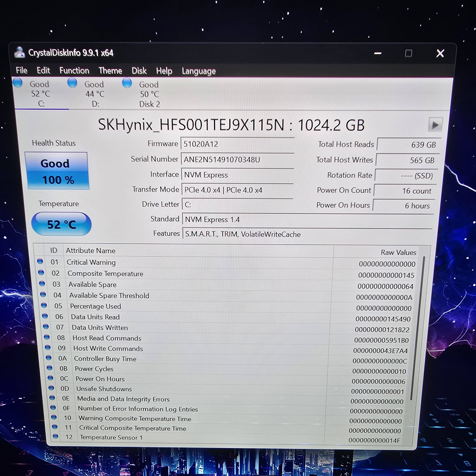
Task: Open the Edit menu
Action: tap(43, 70)
